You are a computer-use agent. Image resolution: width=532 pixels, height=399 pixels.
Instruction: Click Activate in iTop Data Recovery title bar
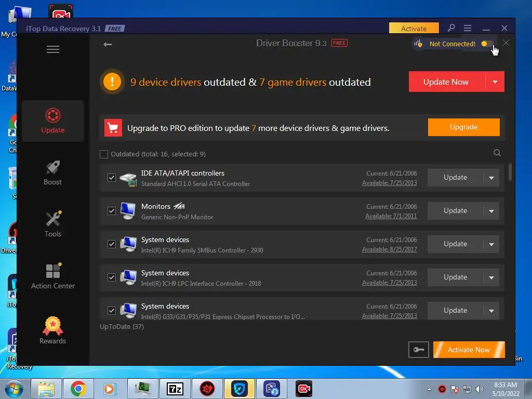(x=414, y=28)
